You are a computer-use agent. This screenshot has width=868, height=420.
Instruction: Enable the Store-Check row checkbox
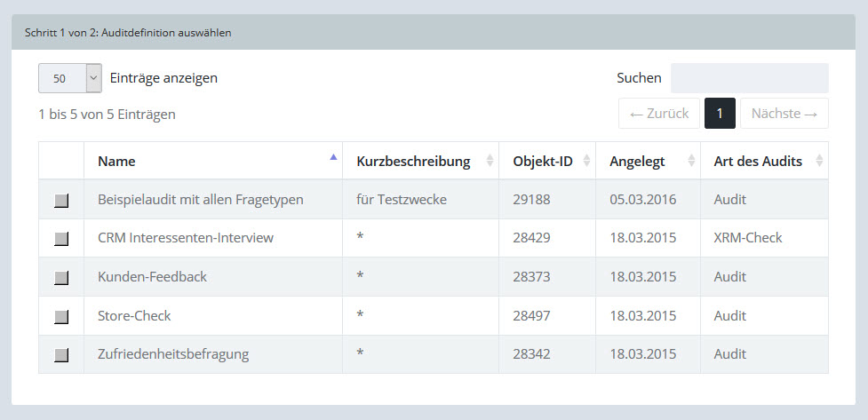click(x=61, y=316)
